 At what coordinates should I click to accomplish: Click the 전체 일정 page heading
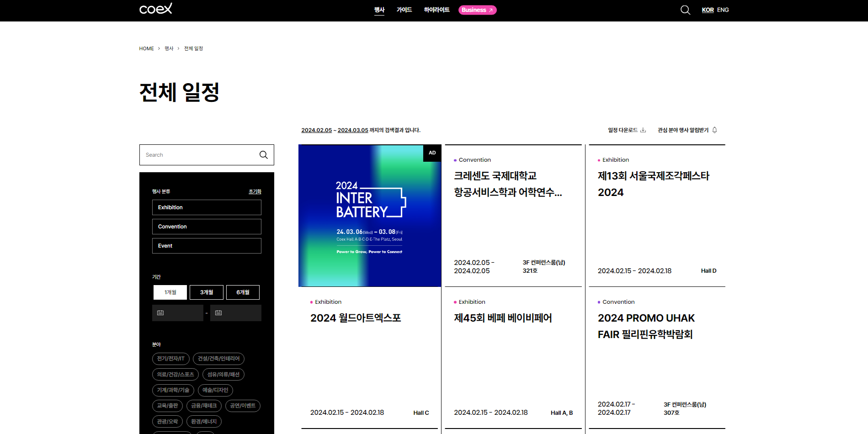pyautogui.click(x=179, y=92)
